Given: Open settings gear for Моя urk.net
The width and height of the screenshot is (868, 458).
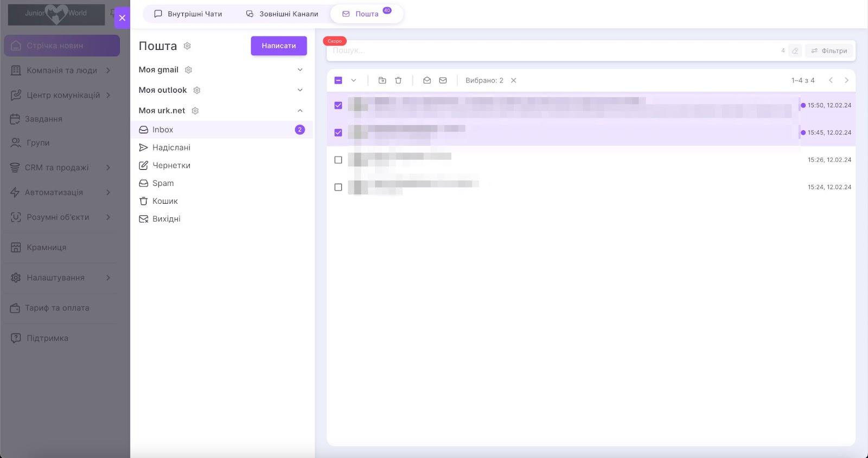Looking at the screenshot, I should pos(195,111).
